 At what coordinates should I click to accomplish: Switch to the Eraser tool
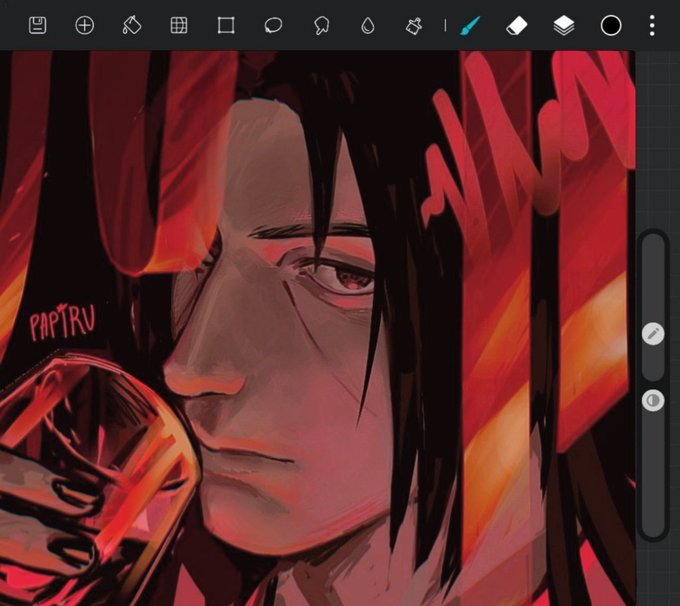[x=517, y=26]
